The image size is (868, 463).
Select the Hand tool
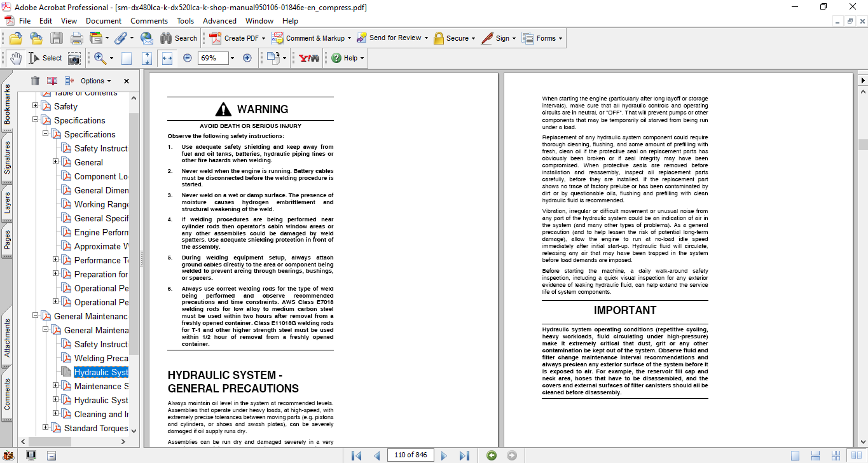pos(15,58)
